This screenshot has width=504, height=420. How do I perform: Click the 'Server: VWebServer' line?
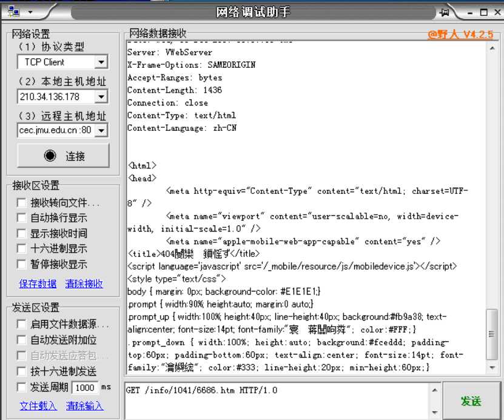pyautogui.click(x=170, y=52)
